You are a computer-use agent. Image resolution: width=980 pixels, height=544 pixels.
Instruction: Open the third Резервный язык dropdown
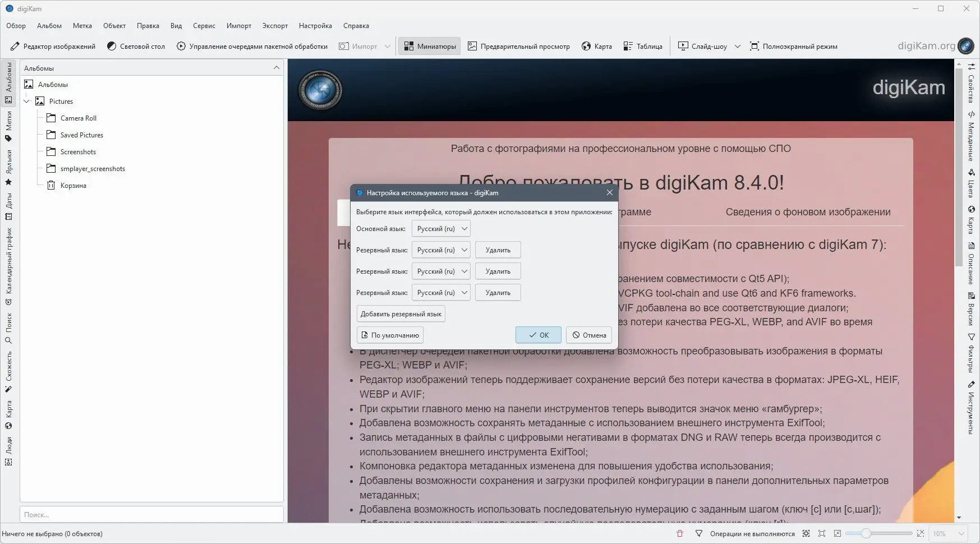pyautogui.click(x=441, y=293)
